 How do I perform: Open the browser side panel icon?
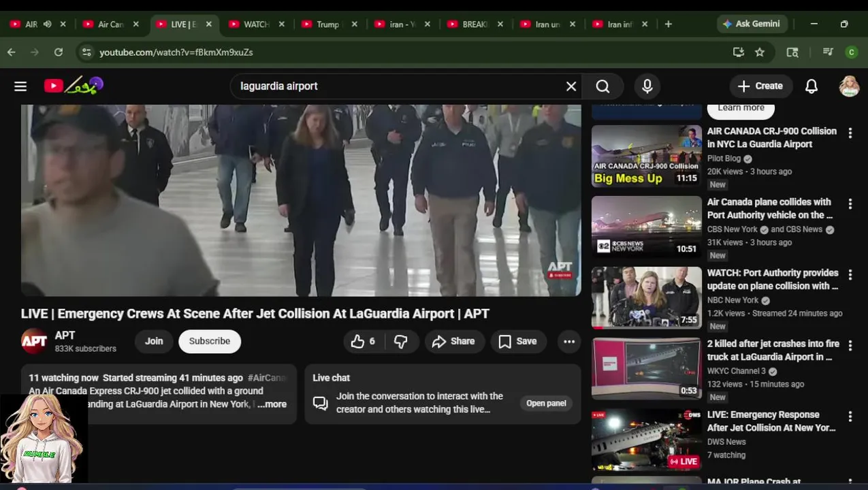pyautogui.click(x=792, y=52)
